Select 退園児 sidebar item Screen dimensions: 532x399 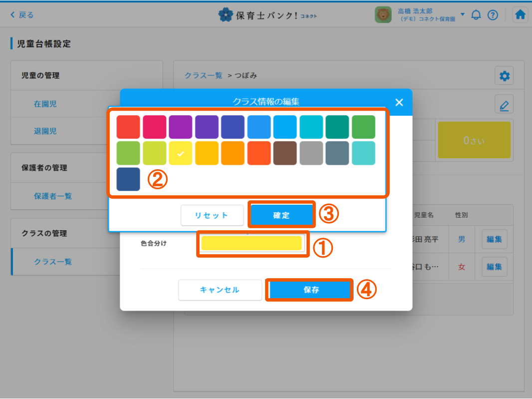[45, 131]
